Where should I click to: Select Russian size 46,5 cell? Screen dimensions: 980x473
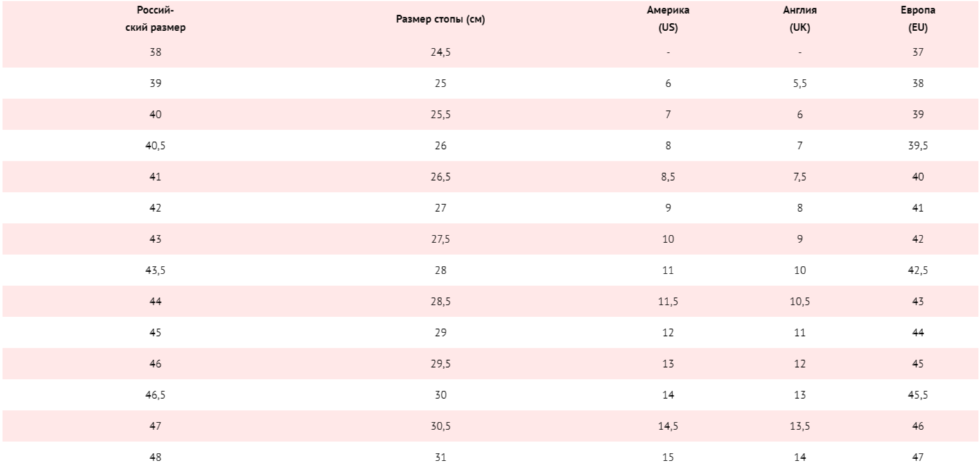pos(155,395)
